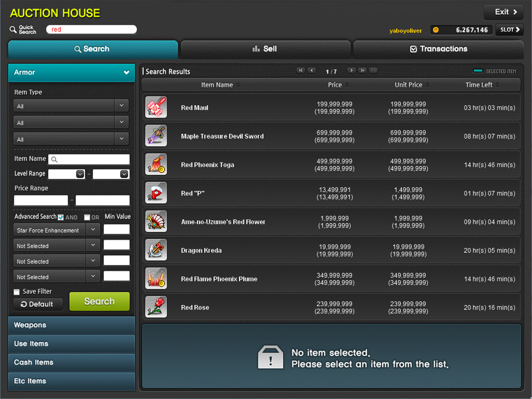
Task: Click the Red "P" item icon
Action: coord(156,193)
